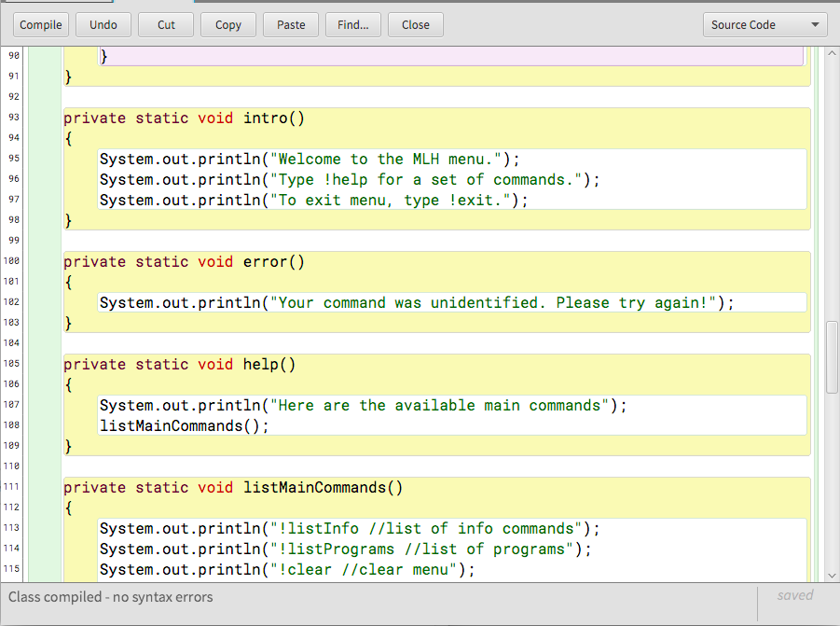The image size is (840, 626).
Task: Click the "Your command was unidentified" string
Action: click(408, 303)
